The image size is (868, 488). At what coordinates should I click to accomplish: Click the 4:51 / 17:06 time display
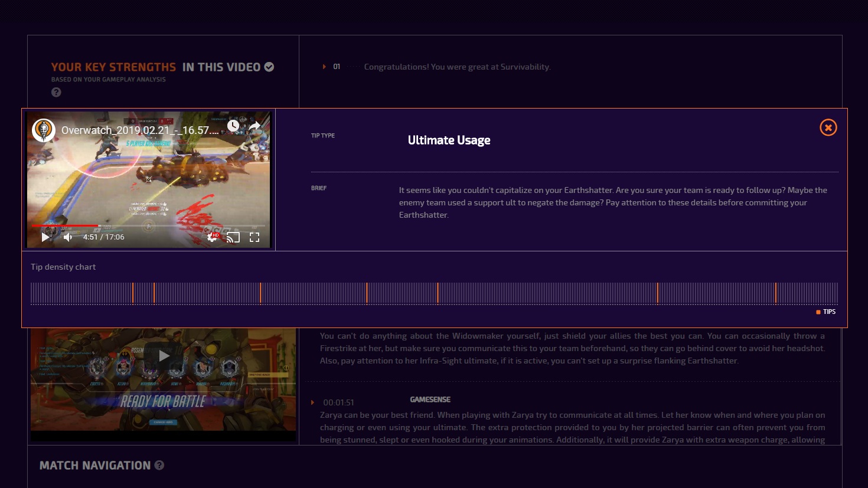103,237
